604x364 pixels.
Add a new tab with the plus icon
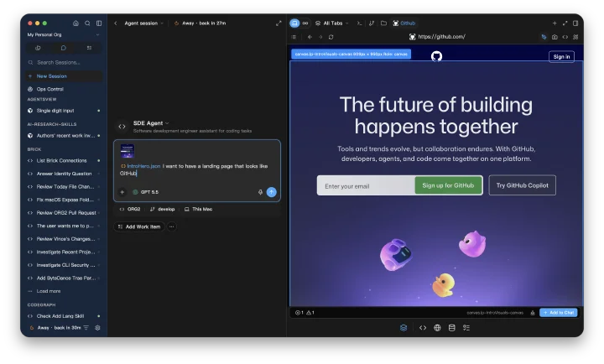click(555, 23)
